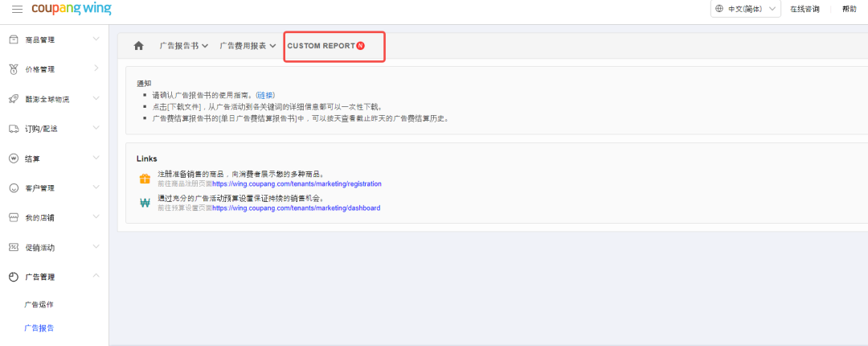This screenshot has width=868, height=346.
Task: Open the 链接 guide link
Action: (x=266, y=95)
